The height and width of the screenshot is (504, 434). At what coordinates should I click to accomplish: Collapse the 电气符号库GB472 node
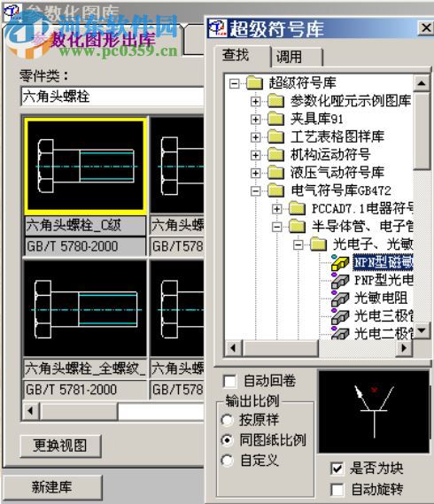[256, 191]
